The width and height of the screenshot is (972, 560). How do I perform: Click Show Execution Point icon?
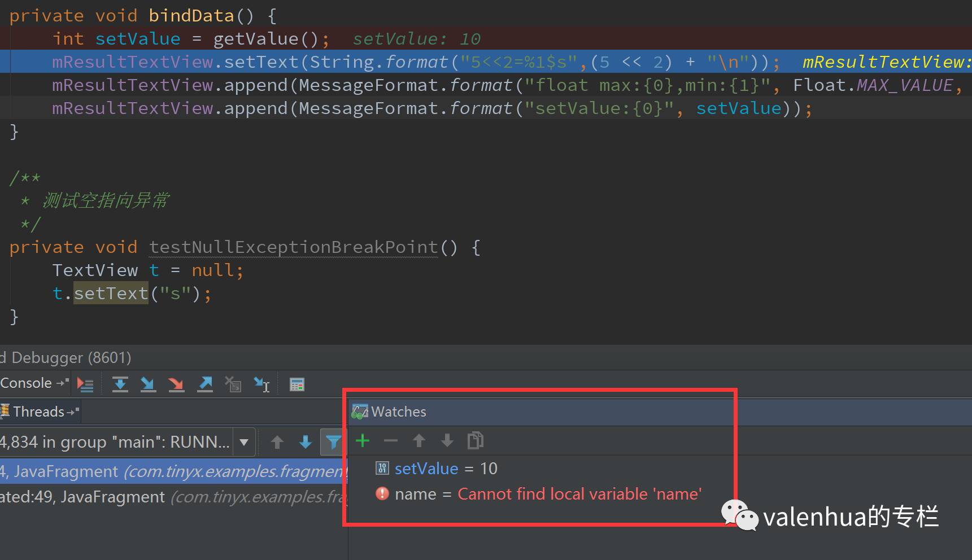[x=85, y=384]
